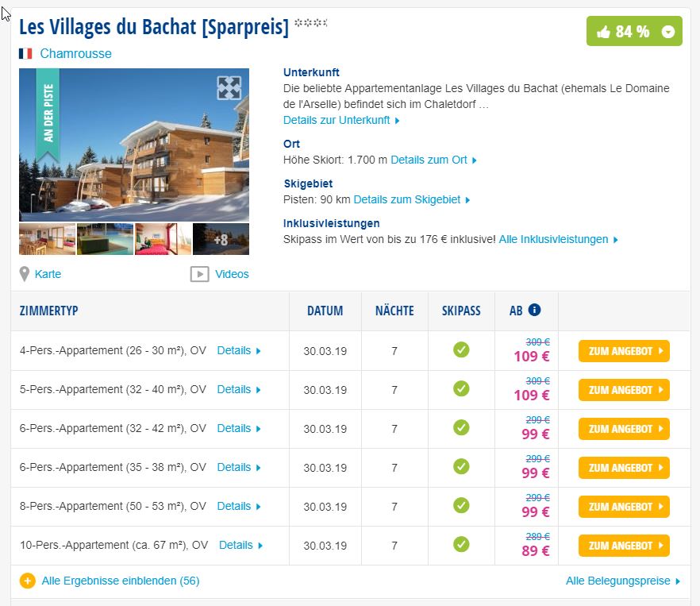Expand Alle Ergebnisse einblenden (56)
This screenshot has width=700, height=606.
point(119,581)
